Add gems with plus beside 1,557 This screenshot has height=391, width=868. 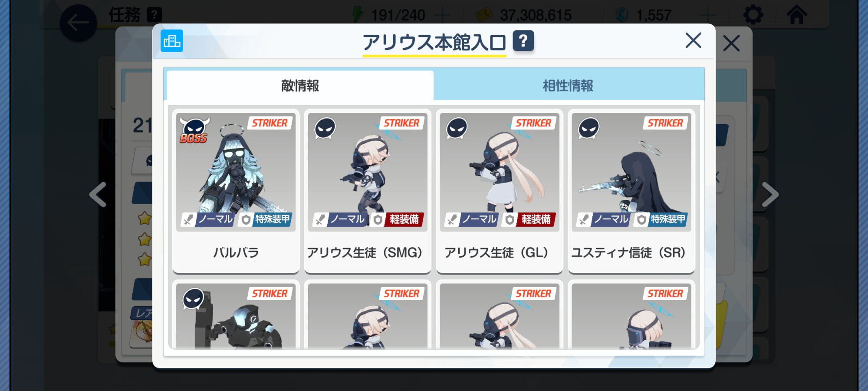(708, 15)
